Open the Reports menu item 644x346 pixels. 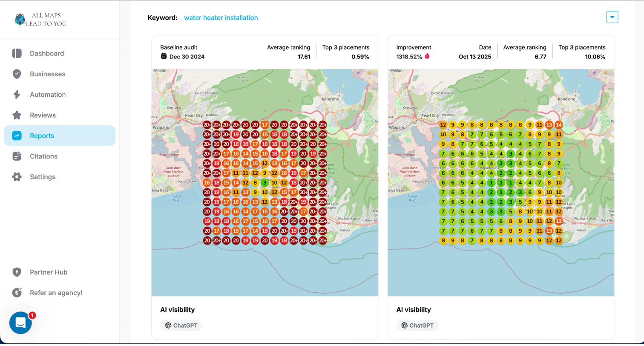pos(42,136)
